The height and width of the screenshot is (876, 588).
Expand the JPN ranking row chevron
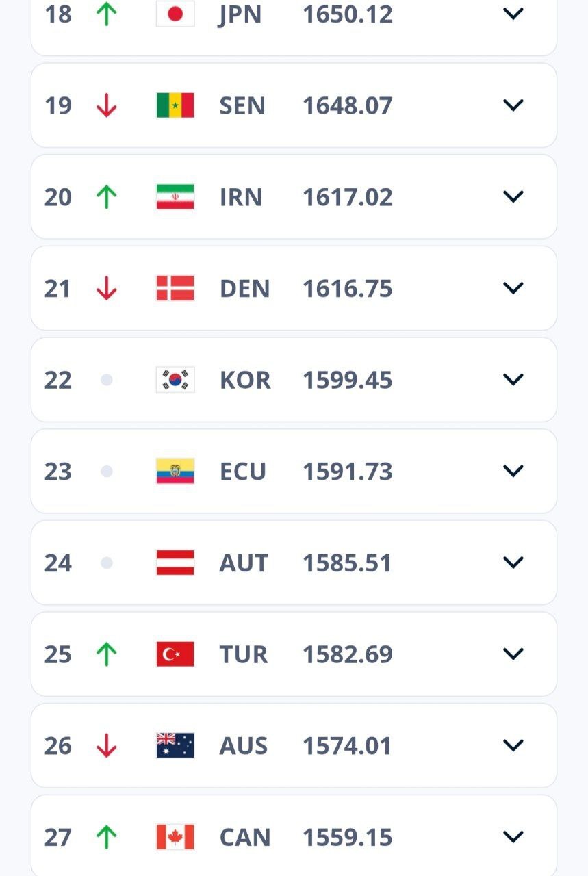pos(513,14)
